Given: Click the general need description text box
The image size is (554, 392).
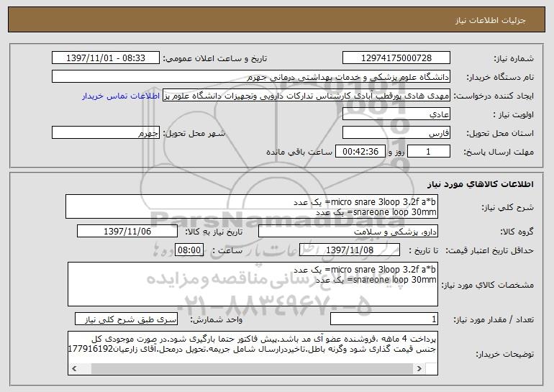Looking at the screenshot, I should click(x=252, y=206).
